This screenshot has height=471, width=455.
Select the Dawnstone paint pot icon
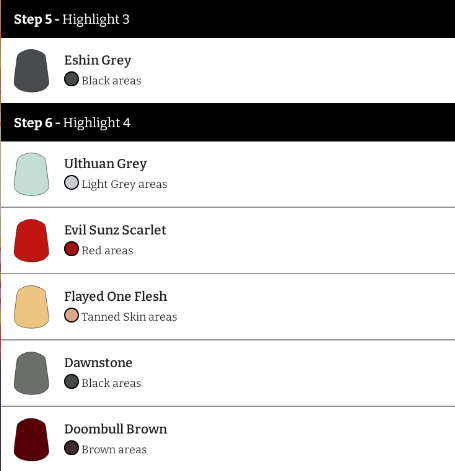coord(31,373)
